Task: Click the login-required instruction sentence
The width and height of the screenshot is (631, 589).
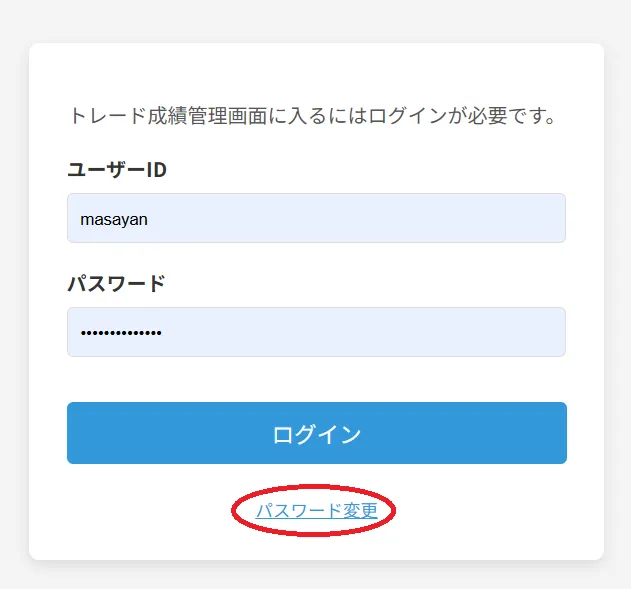Action: (x=312, y=116)
